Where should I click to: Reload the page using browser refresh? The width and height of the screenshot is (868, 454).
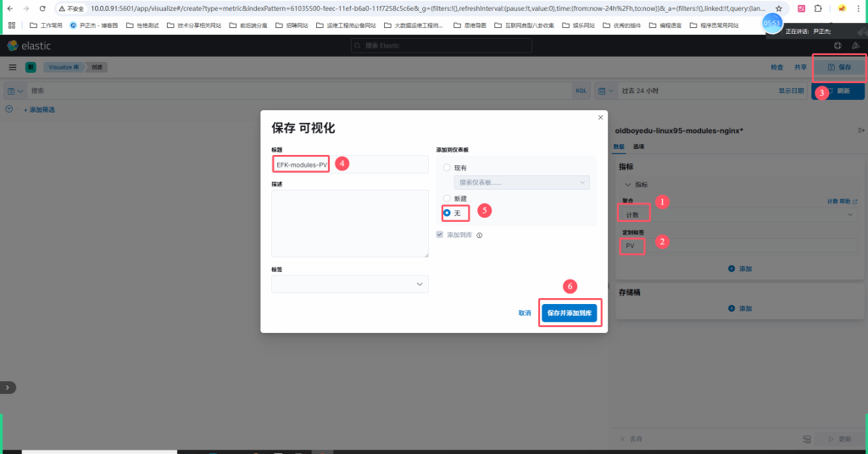pos(42,8)
